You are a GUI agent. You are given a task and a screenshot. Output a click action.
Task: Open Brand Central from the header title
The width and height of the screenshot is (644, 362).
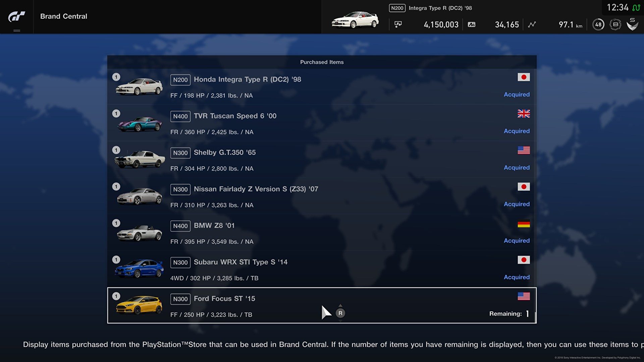(x=64, y=16)
